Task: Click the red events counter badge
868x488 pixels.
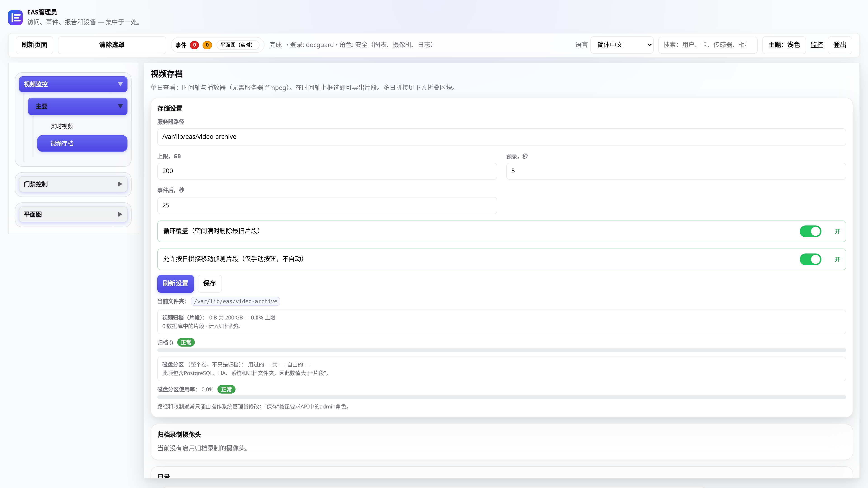Action: (x=194, y=45)
